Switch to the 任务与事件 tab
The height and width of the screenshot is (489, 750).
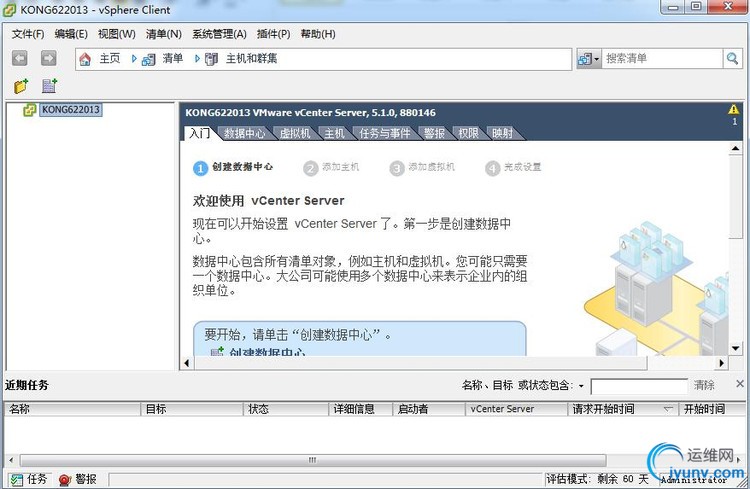pyautogui.click(x=385, y=133)
